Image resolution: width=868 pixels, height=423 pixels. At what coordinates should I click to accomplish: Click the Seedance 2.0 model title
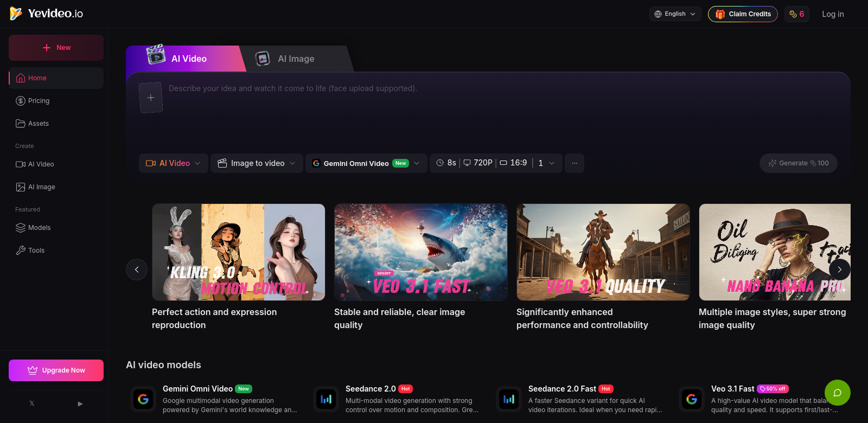371,389
